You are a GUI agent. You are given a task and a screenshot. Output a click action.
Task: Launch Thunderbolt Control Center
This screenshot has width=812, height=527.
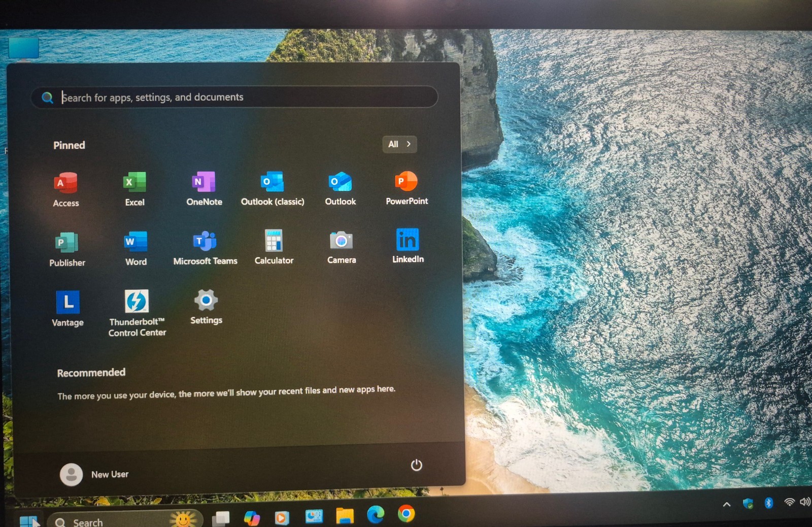pos(137,313)
